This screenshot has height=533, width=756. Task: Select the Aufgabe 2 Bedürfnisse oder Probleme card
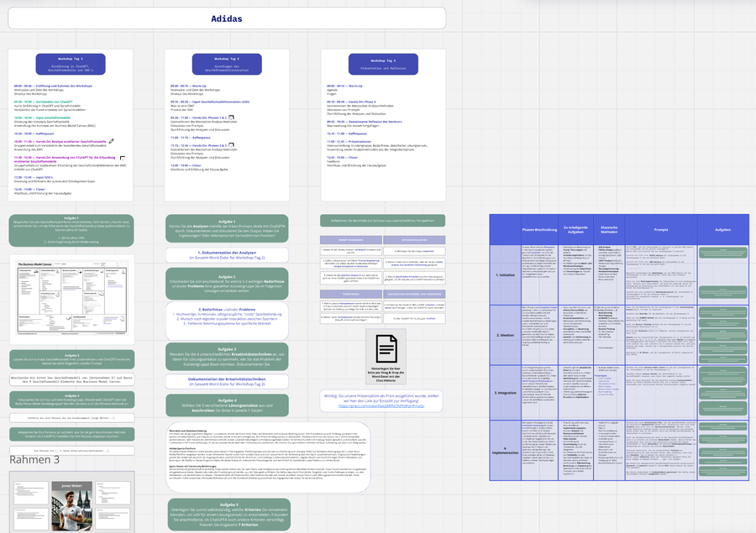coord(227,284)
